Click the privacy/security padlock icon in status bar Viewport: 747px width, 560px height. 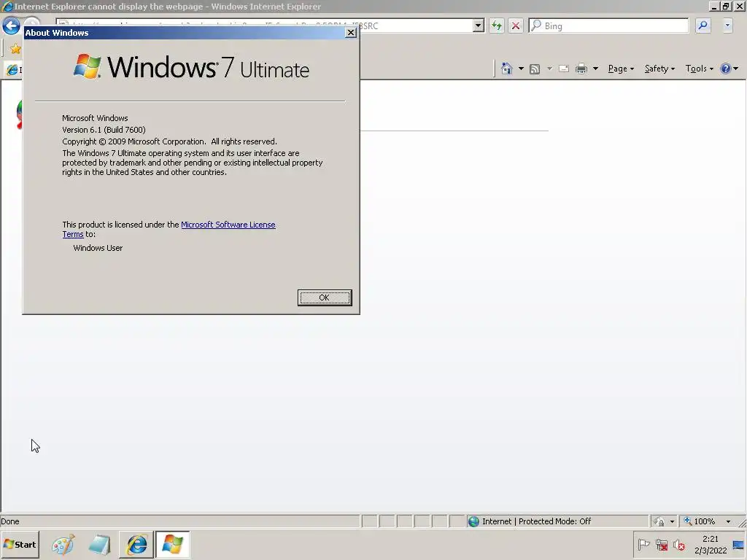[x=659, y=521]
